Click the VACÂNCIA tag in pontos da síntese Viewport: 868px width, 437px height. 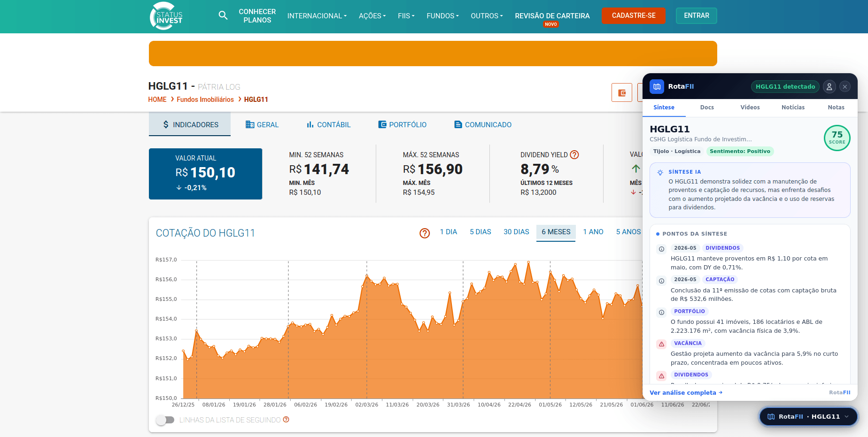[688, 343]
